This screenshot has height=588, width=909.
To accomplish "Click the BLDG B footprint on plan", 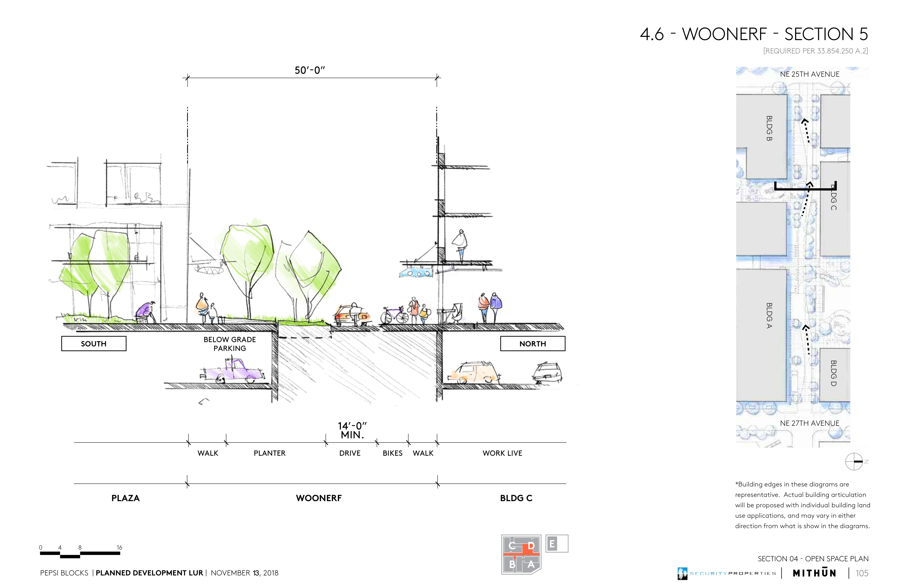I will [x=762, y=128].
